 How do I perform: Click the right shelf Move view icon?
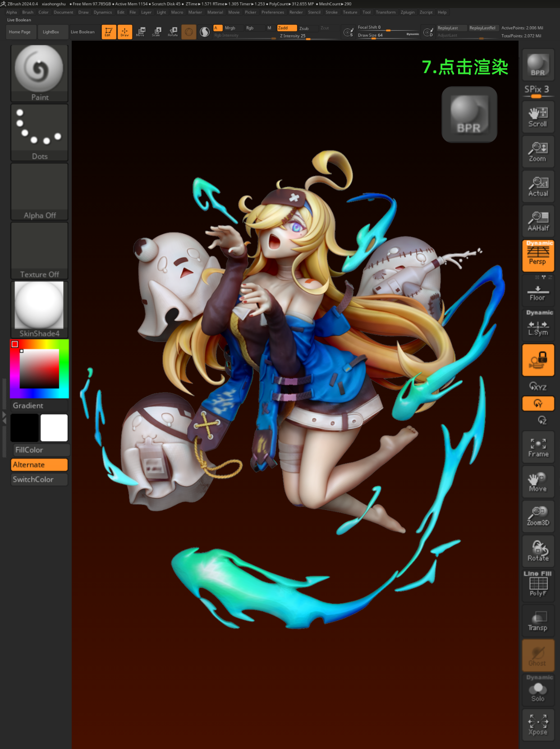click(x=538, y=482)
